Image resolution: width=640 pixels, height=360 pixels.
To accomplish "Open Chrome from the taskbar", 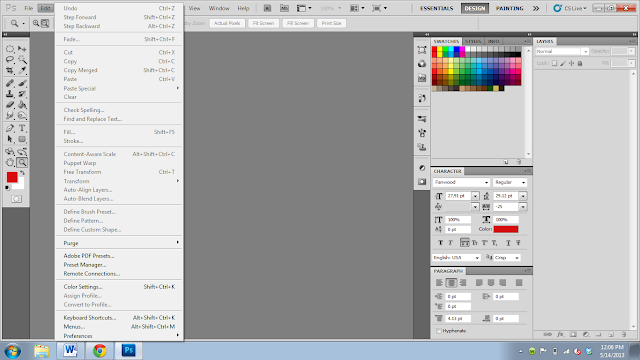I will (x=100, y=351).
